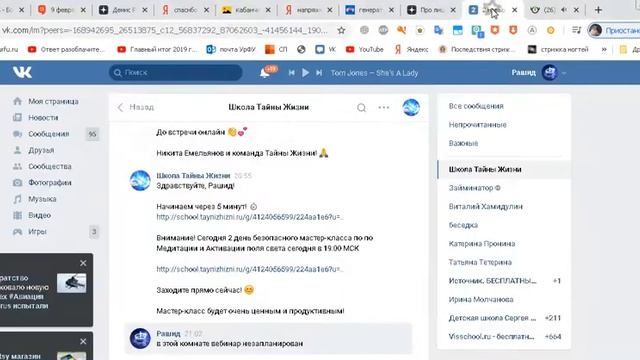The width and height of the screenshot is (640, 360).
Task: Open Ответ разоблачите... bookmark
Action: tap(66, 49)
